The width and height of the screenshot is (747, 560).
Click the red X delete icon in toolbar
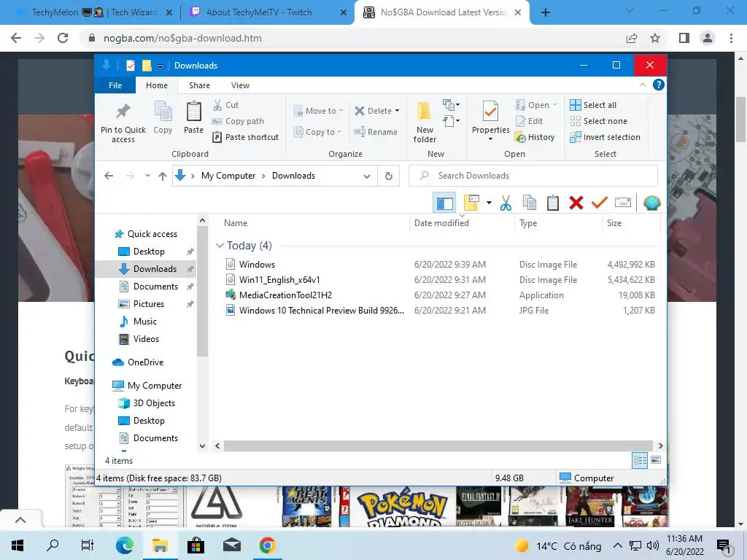point(576,203)
